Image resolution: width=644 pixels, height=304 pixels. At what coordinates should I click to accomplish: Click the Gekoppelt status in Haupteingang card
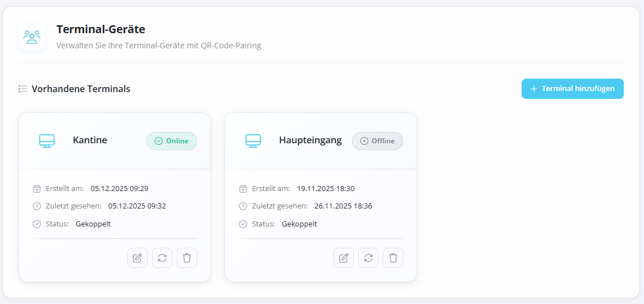click(299, 224)
